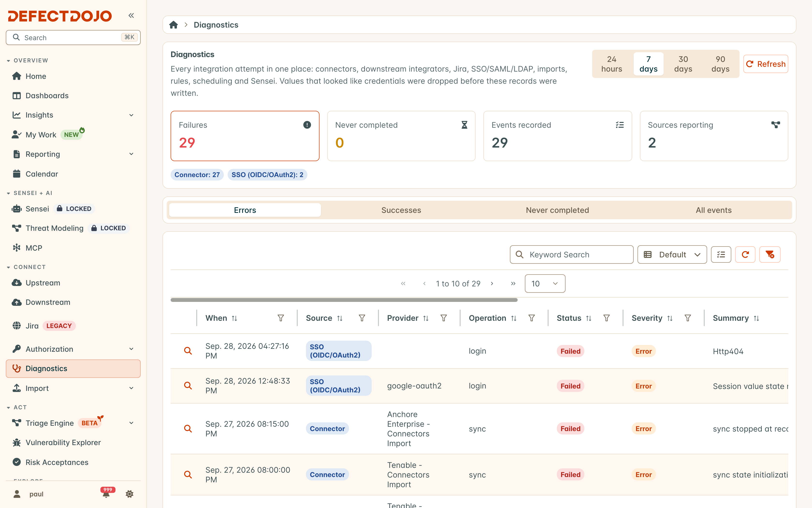
Task: Inspect the Anchore Enterprise sync event magnifier
Action: point(188,428)
